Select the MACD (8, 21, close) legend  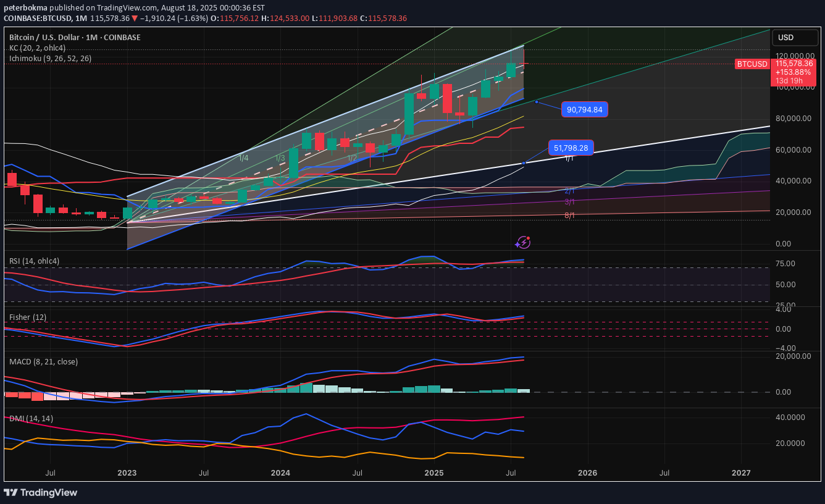pyautogui.click(x=43, y=362)
